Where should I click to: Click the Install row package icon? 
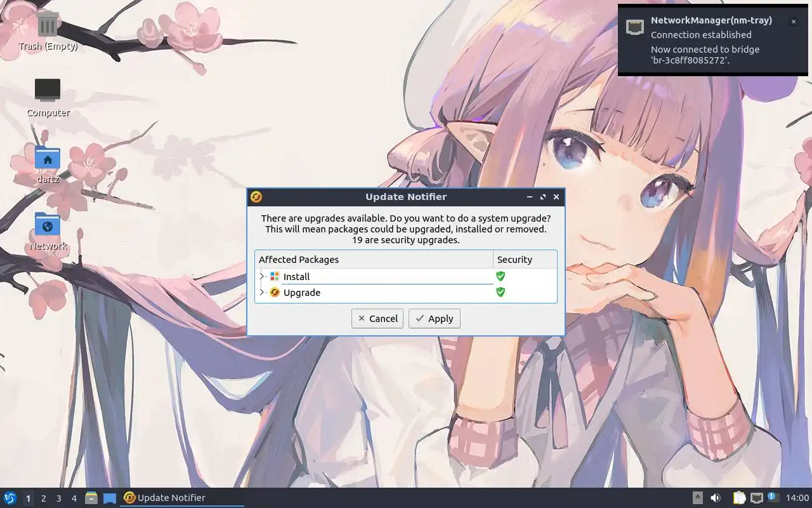pos(275,276)
